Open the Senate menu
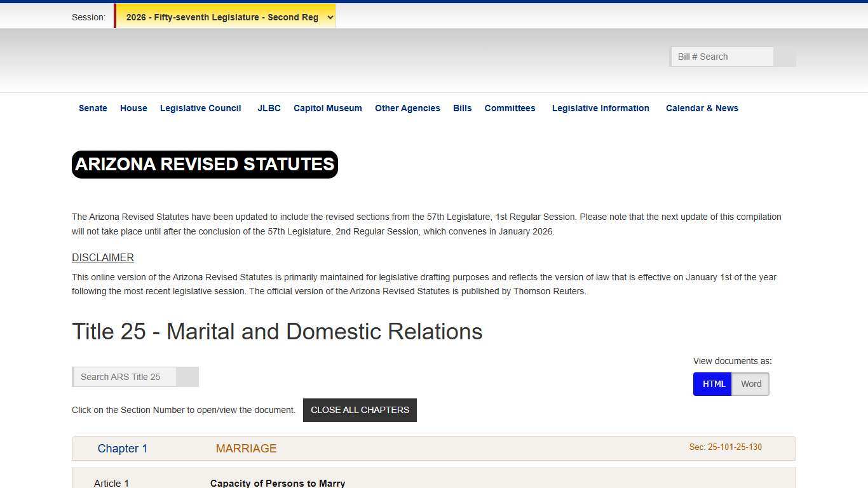The height and width of the screenshot is (488, 868). (93, 108)
